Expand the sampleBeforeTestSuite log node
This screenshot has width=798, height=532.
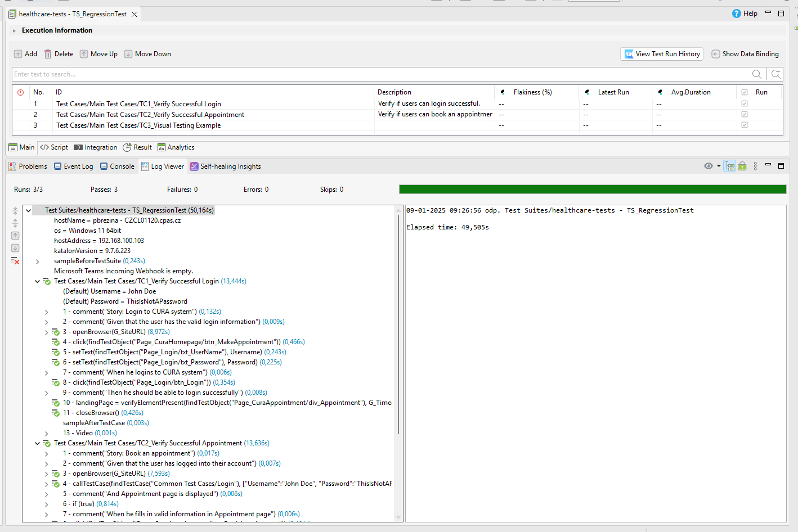tap(37, 261)
